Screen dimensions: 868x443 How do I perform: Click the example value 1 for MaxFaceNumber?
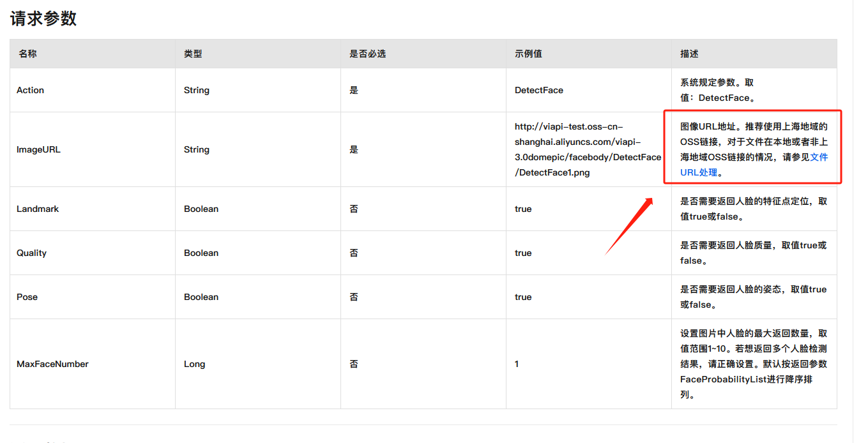click(517, 364)
